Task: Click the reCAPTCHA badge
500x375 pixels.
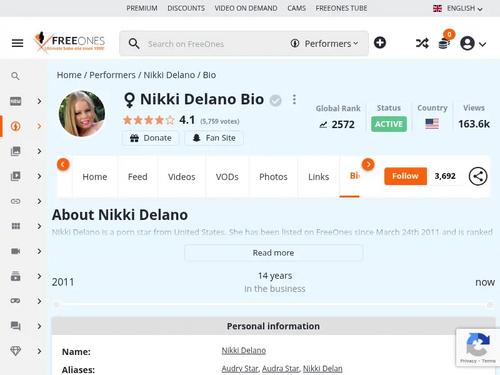Action: 478,348
